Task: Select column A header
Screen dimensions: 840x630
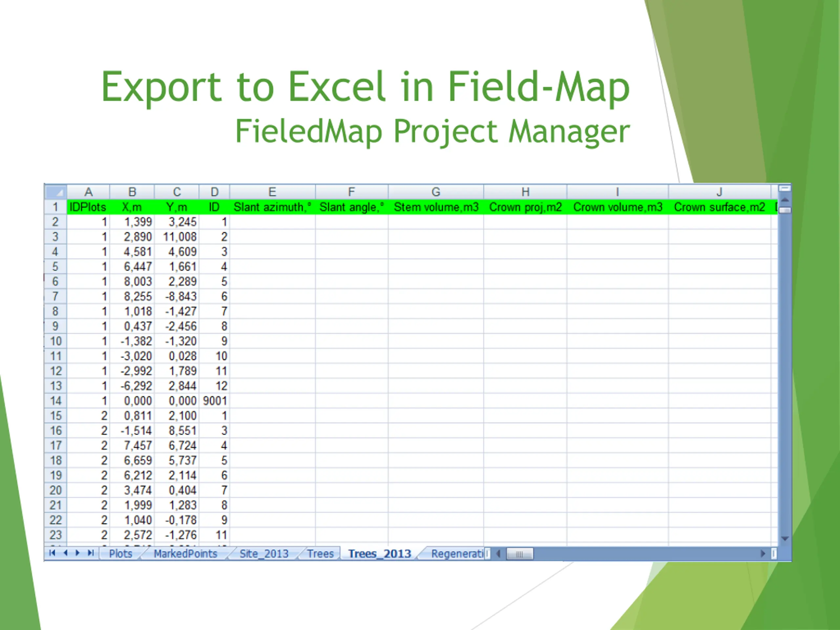Action: click(x=89, y=192)
